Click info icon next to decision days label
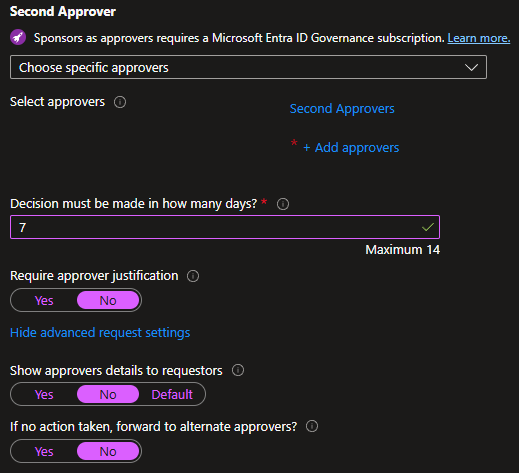Viewport: 519px width, 473px height. point(283,204)
